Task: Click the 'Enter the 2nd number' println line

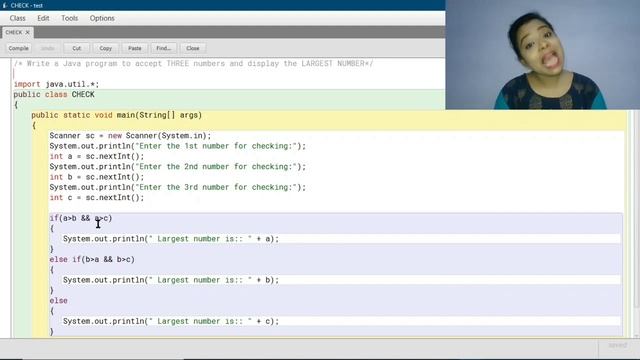Action: (x=178, y=167)
